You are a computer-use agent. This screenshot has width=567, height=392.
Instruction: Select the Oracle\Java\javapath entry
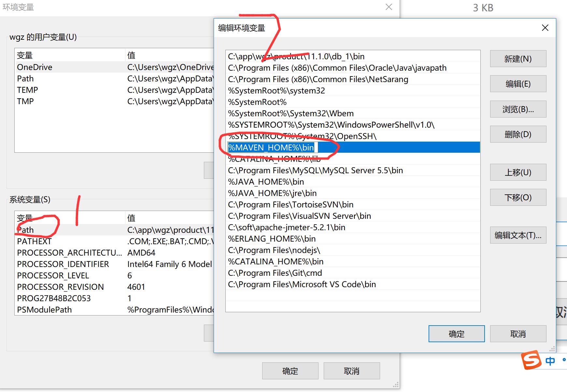[353, 68]
